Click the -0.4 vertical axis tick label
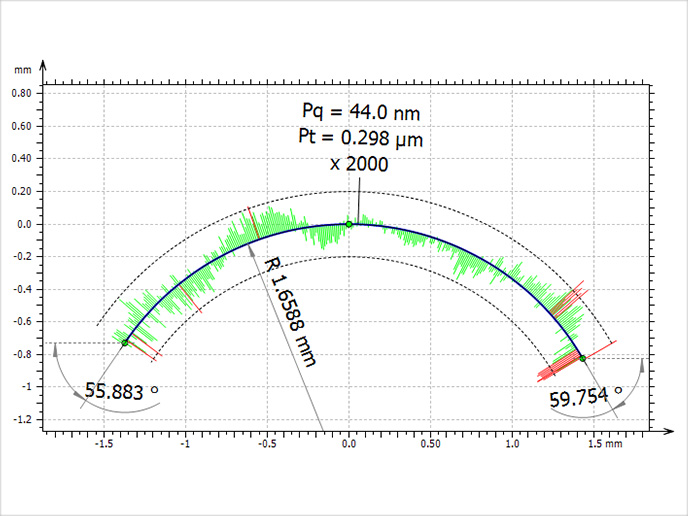The width and height of the screenshot is (688, 516). tap(22, 290)
